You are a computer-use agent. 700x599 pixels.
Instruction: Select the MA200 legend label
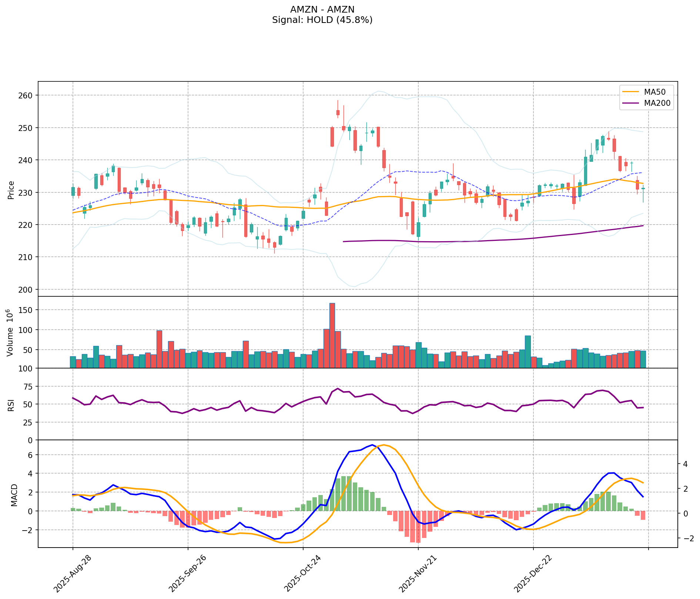coord(657,104)
